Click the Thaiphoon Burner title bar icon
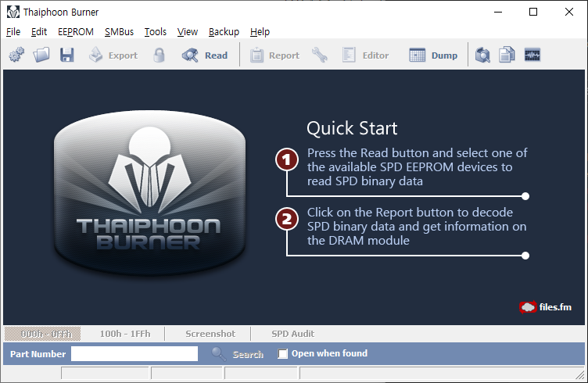 (13, 12)
